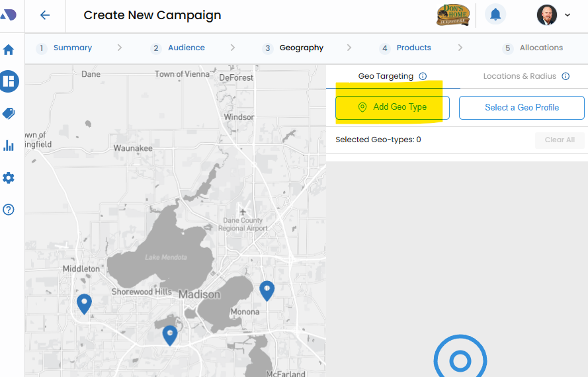588x377 pixels.
Task: Click the map pin near Monona
Action: tap(267, 290)
